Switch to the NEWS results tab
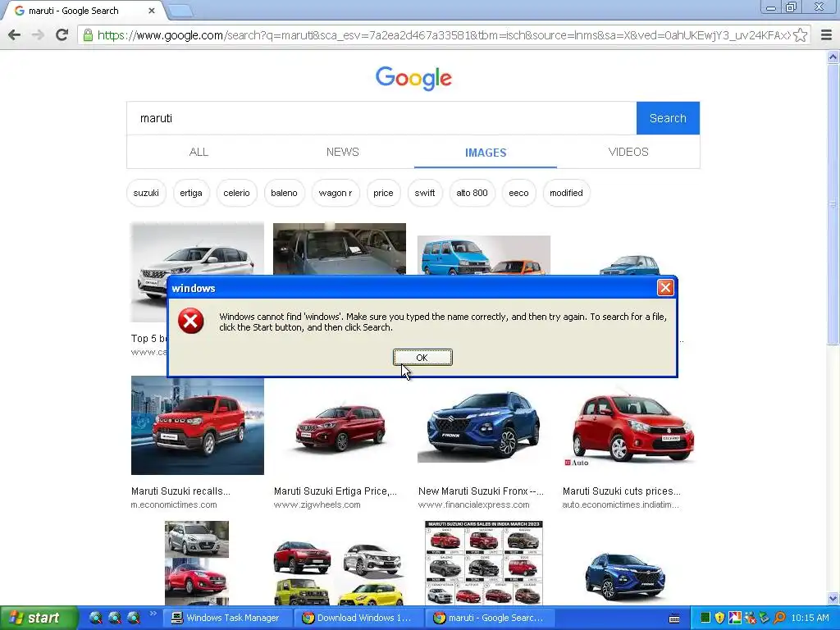 coord(342,152)
